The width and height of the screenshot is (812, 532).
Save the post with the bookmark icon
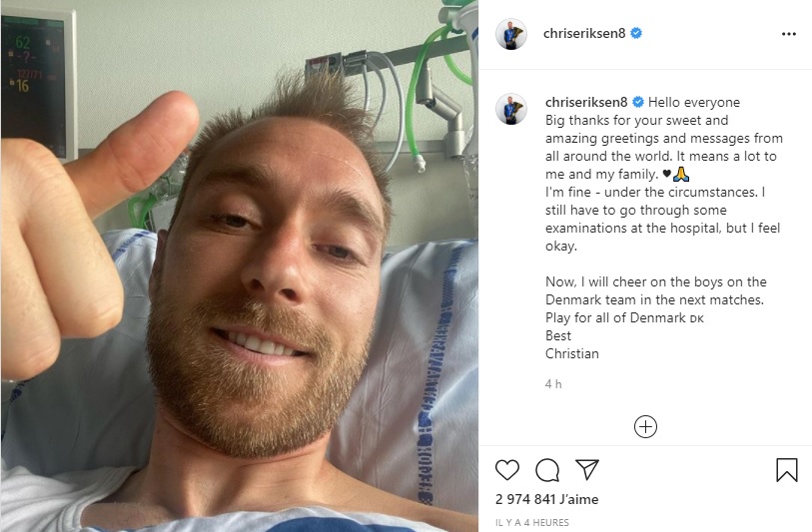[x=787, y=470]
